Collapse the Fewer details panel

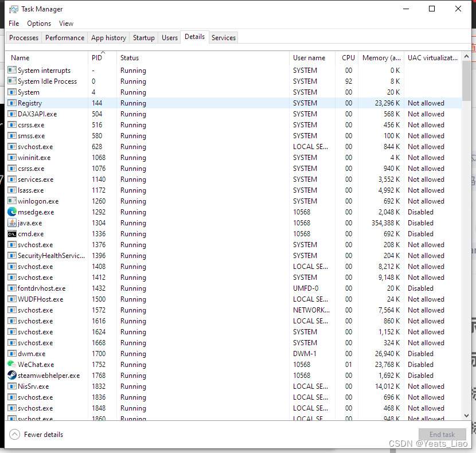point(36,434)
